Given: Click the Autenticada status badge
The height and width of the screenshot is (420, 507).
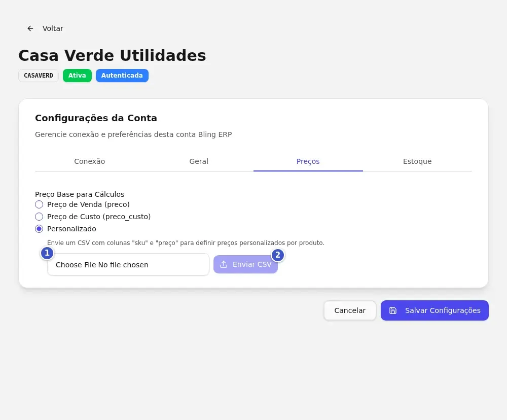Looking at the screenshot, I should tap(122, 76).
